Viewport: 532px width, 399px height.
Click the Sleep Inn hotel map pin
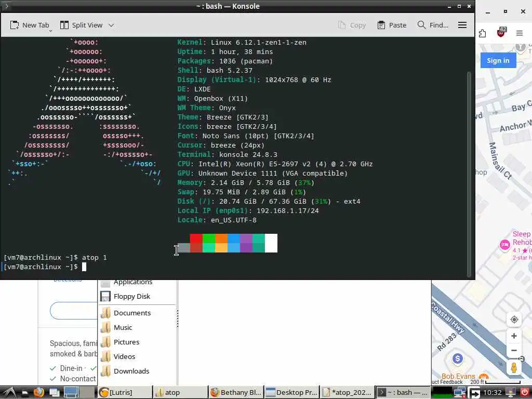pyautogui.click(x=505, y=245)
